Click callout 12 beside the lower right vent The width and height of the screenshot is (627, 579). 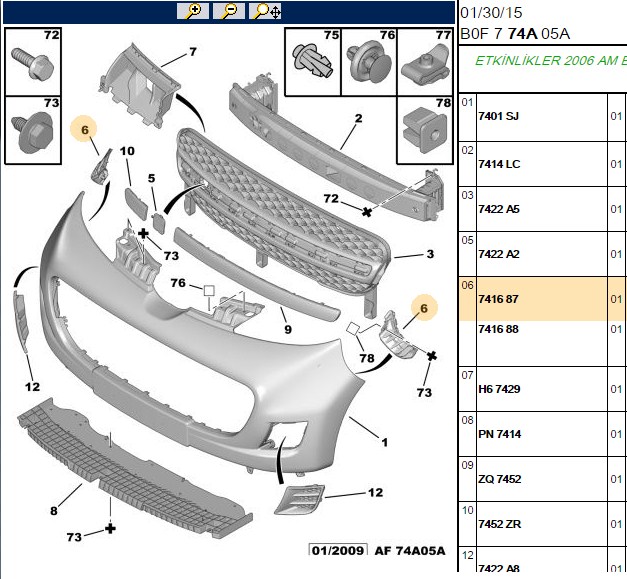[375, 493]
